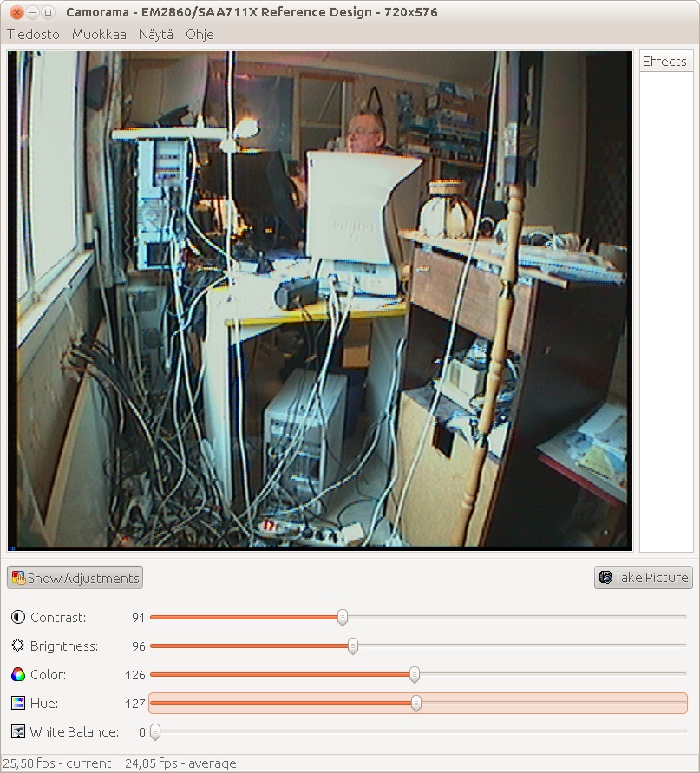Click the White Balance: label
This screenshot has width=700, height=773.
(75, 731)
